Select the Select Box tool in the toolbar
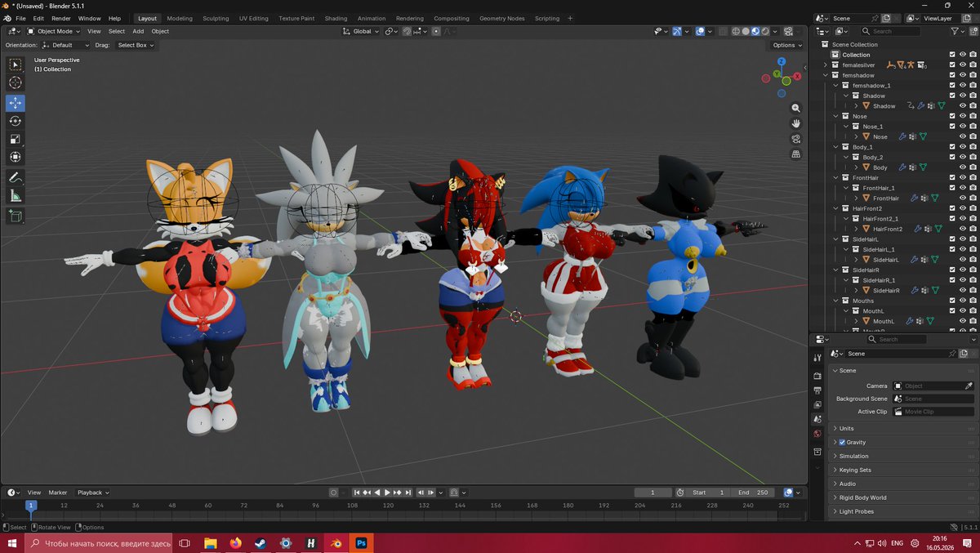 pos(16,65)
